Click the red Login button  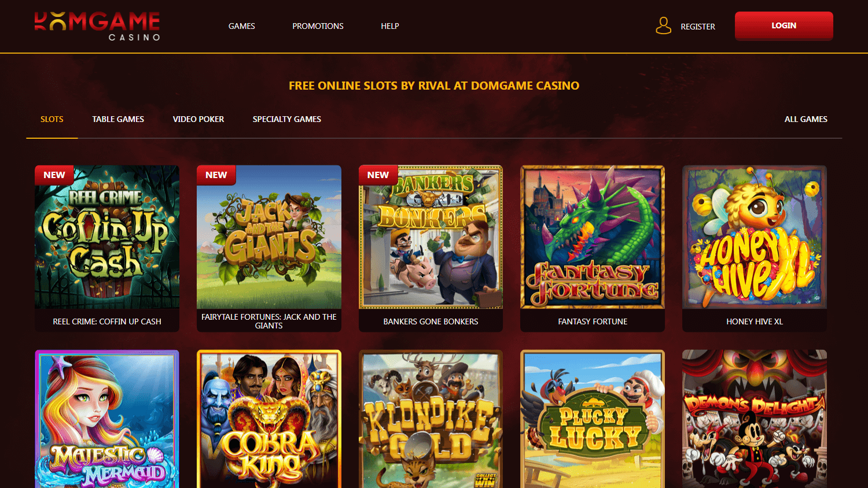click(x=784, y=26)
